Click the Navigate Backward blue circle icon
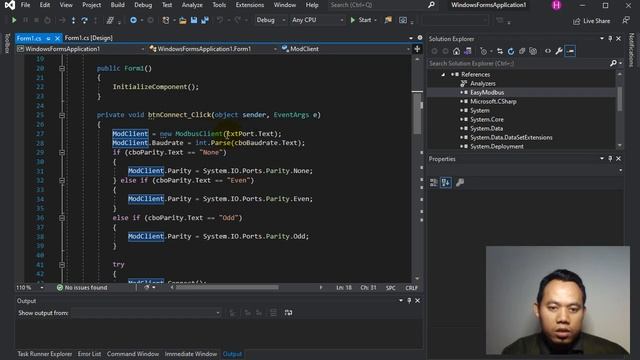This screenshot has height=360, width=640. 133,20
